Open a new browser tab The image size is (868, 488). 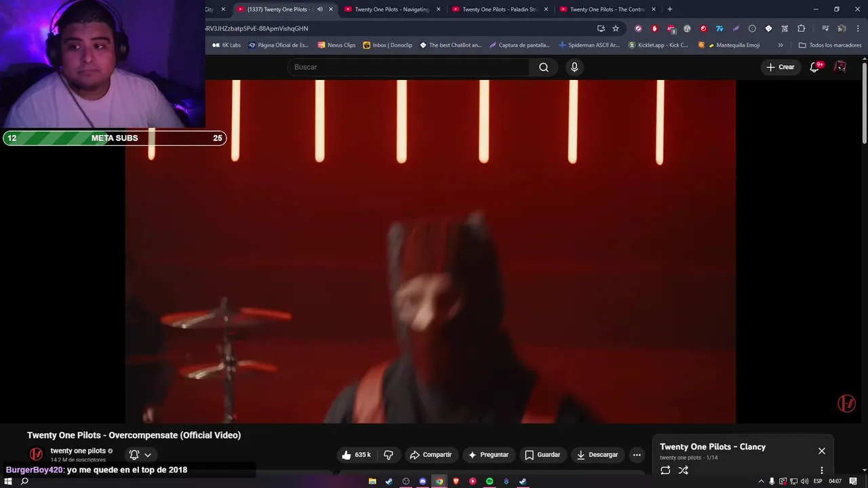[670, 9]
